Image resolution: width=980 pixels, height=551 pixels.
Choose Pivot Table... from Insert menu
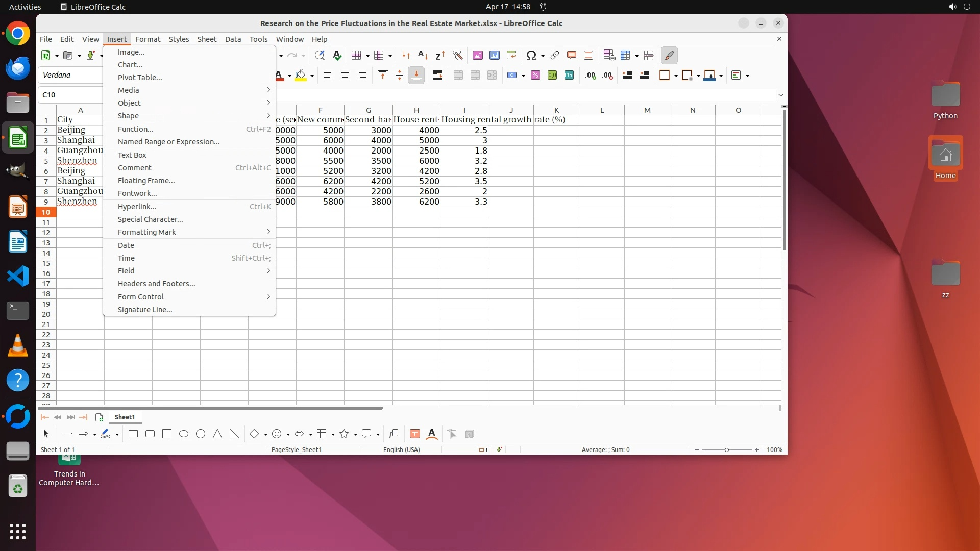click(x=140, y=78)
